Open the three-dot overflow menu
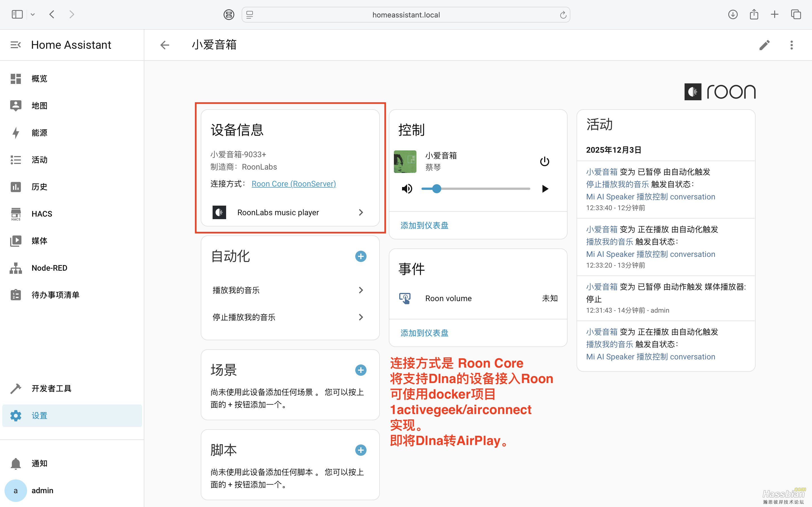Image resolution: width=812 pixels, height=507 pixels. [x=791, y=45]
